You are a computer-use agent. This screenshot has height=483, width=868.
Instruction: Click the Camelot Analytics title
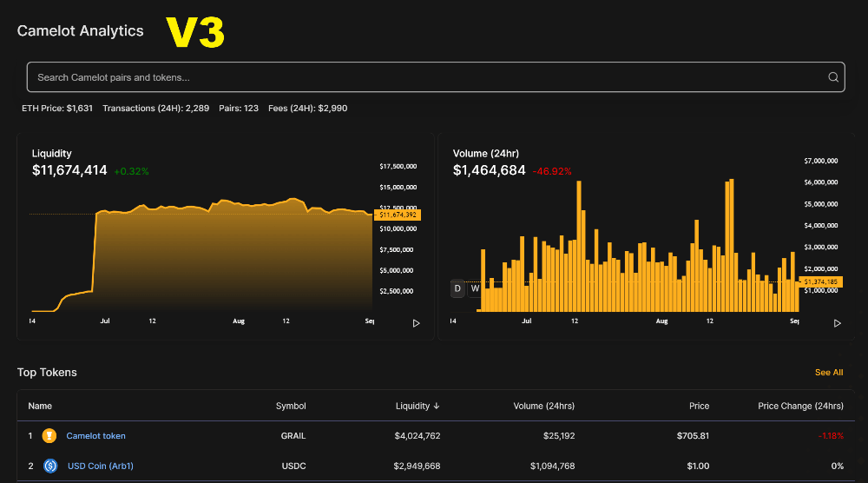[80, 31]
